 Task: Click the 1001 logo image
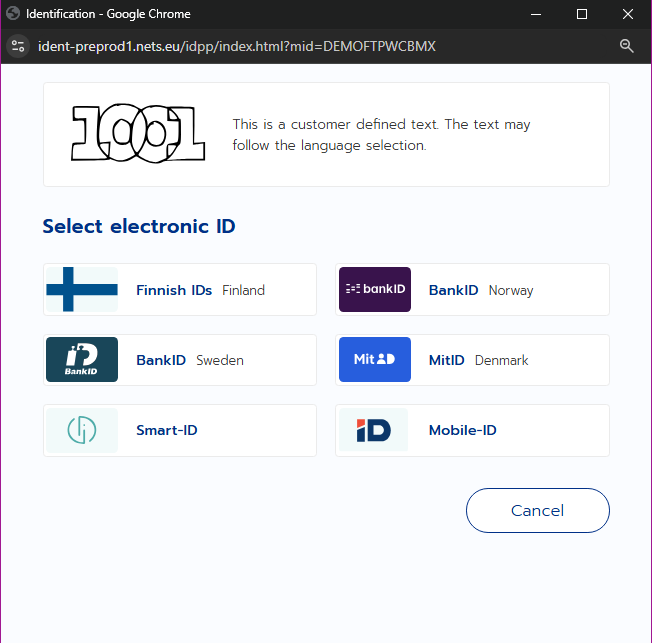click(138, 134)
